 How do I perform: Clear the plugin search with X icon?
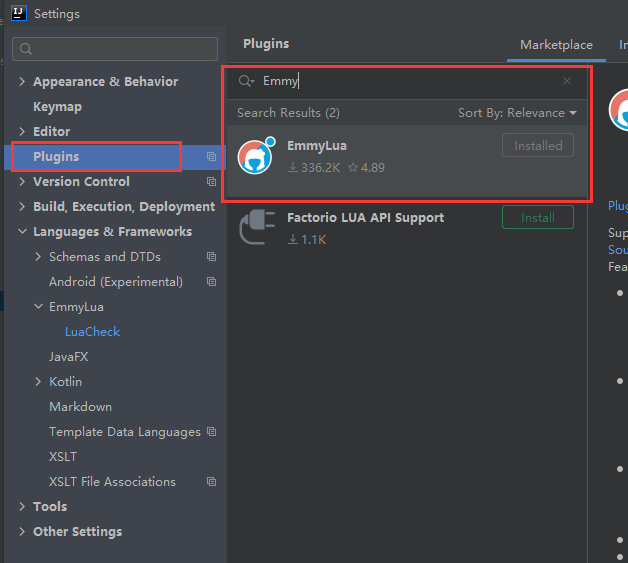point(567,81)
